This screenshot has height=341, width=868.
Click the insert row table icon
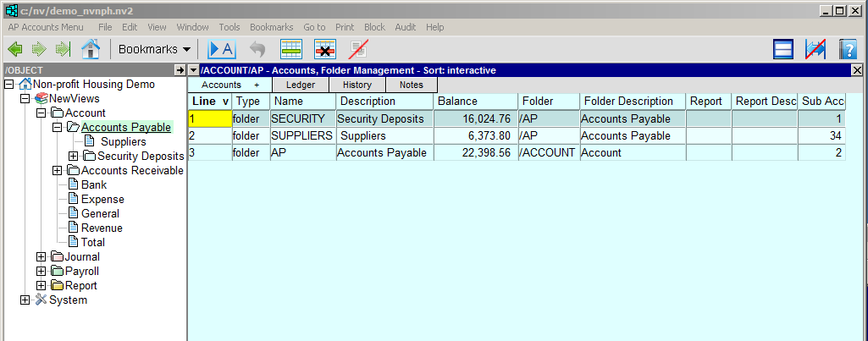291,49
